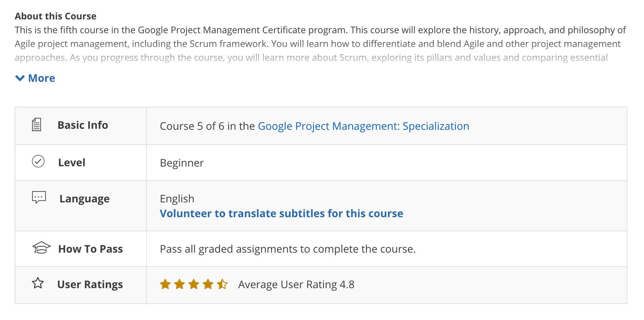
Task: Click the User Ratings star outline icon
Action: (x=38, y=283)
